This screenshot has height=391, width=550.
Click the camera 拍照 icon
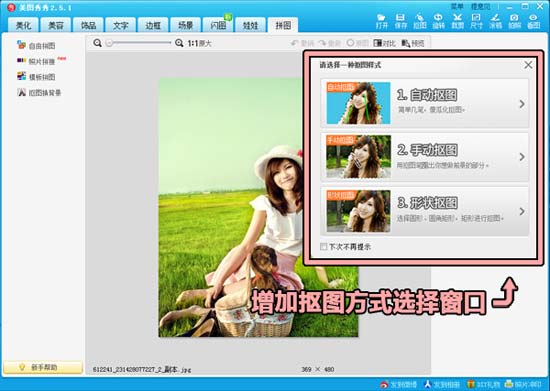[x=514, y=21]
